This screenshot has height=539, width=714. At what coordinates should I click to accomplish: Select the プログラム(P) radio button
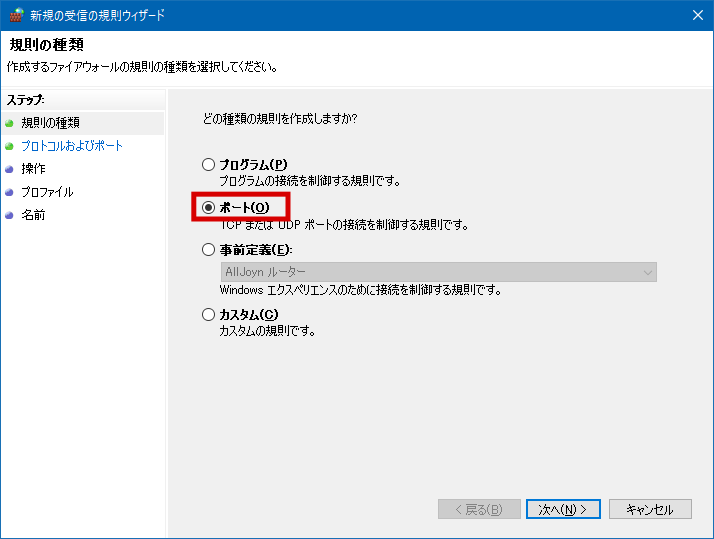(208, 165)
